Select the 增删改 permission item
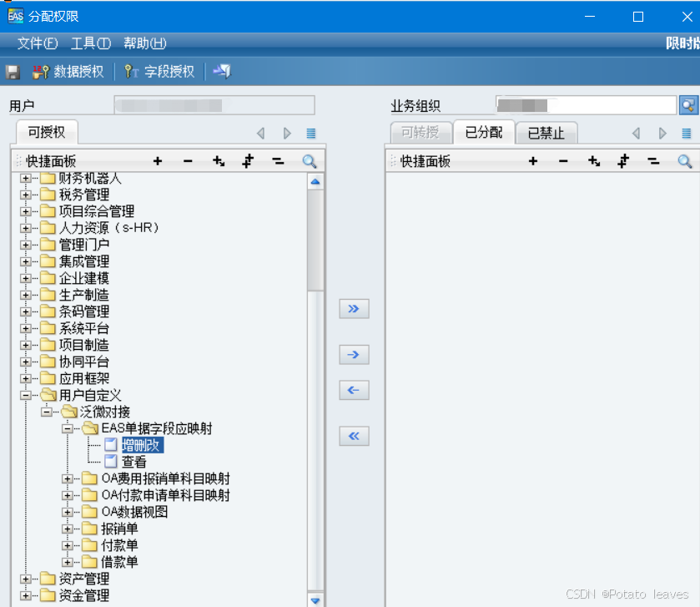 point(143,445)
